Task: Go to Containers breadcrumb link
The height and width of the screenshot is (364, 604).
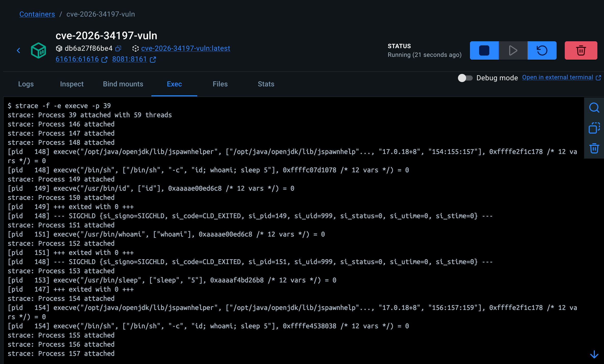Action: [x=37, y=14]
